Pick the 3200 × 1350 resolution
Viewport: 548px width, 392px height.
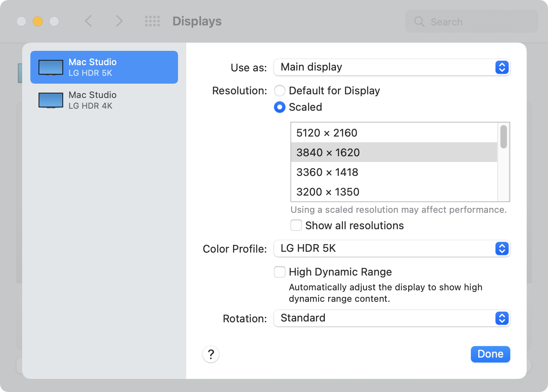394,191
